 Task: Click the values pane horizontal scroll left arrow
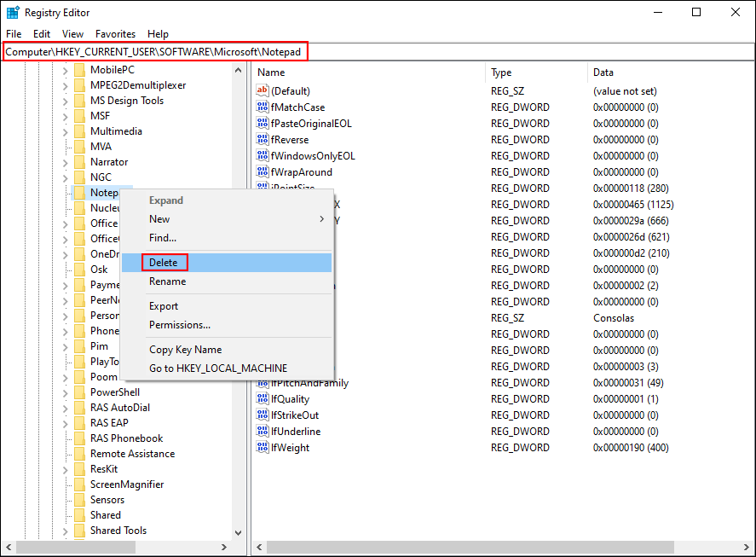pos(259,548)
